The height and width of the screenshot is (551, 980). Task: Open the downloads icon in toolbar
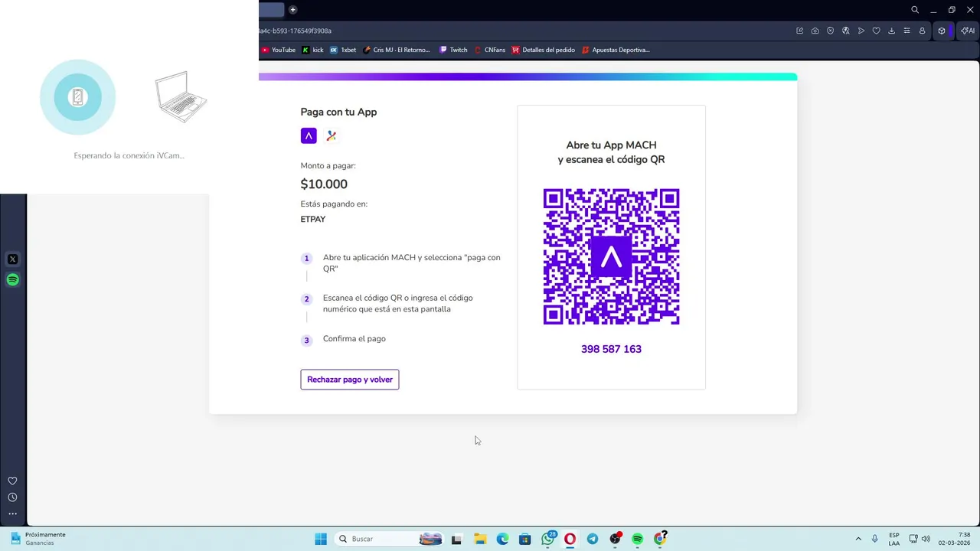[x=892, y=31]
